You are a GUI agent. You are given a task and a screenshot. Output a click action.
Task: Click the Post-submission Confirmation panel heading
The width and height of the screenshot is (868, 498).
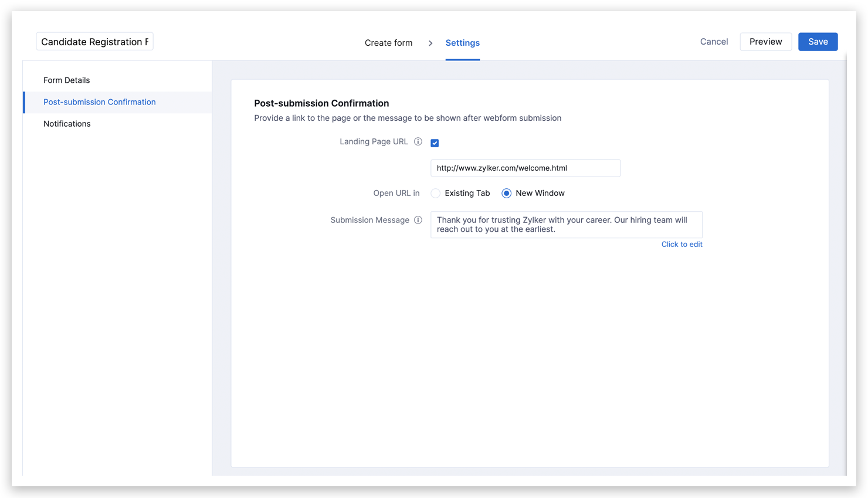coord(321,103)
